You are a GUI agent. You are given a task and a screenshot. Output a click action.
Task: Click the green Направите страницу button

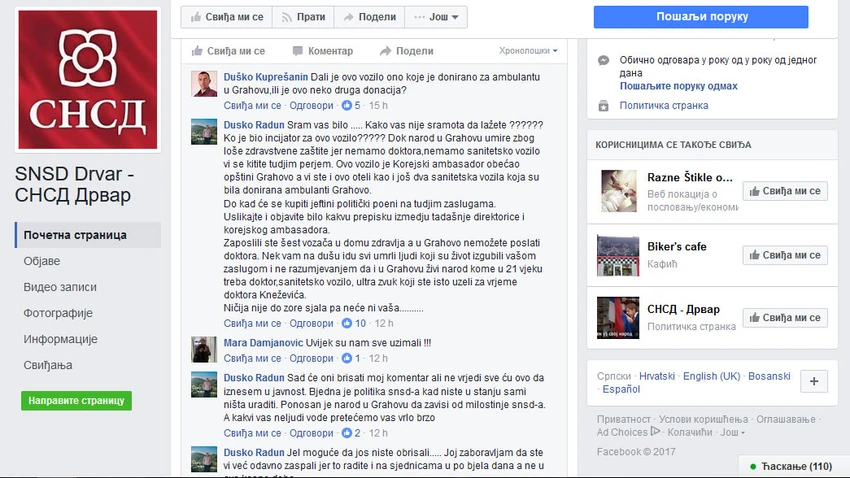76,401
